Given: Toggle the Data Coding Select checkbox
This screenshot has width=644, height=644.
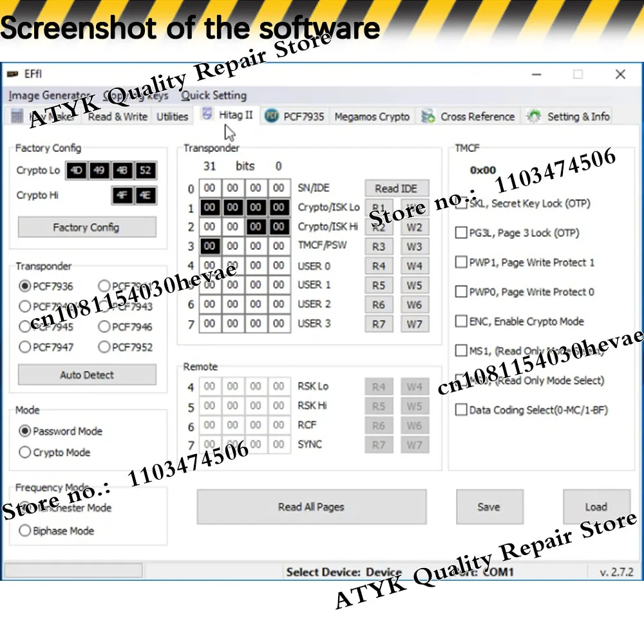Looking at the screenshot, I should coord(461,410).
